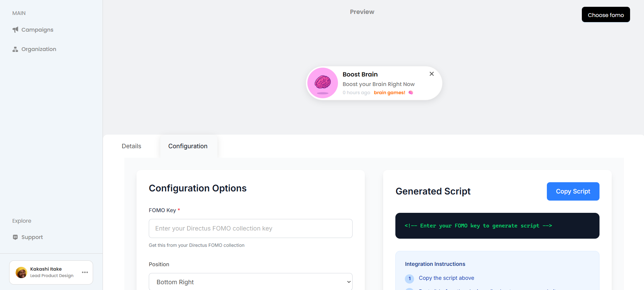Follow the orange brain games! link
The height and width of the screenshot is (290, 644).
click(x=389, y=93)
